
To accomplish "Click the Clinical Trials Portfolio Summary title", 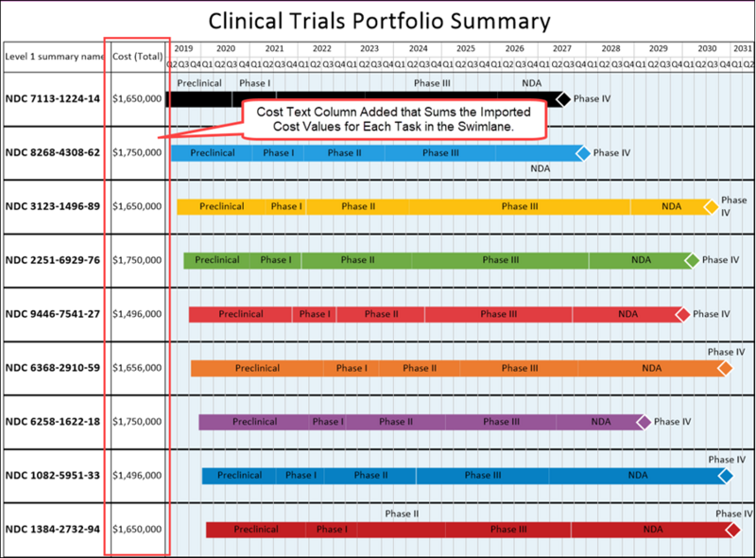I will pos(379,21).
